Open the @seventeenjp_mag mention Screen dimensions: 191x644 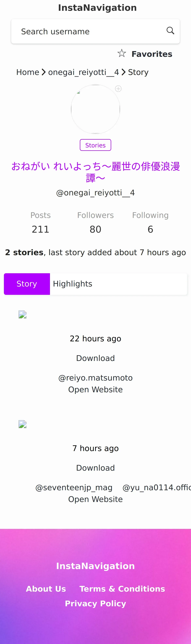[x=74, y=487]
